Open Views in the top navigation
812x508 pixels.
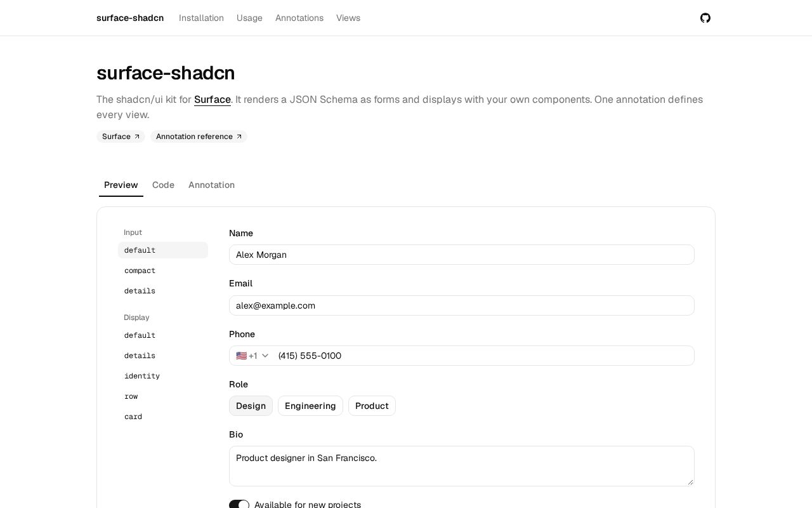[348, 18]
